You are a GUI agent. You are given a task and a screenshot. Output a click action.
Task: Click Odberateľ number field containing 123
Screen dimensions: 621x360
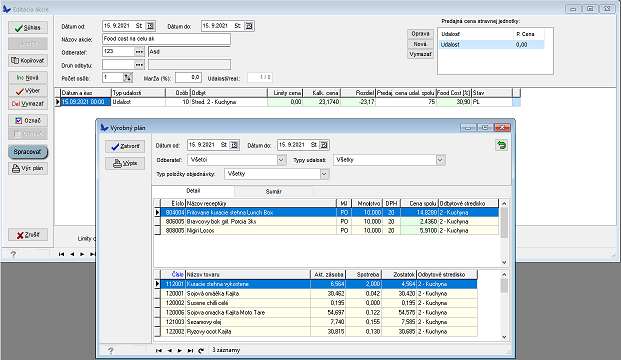118,51
